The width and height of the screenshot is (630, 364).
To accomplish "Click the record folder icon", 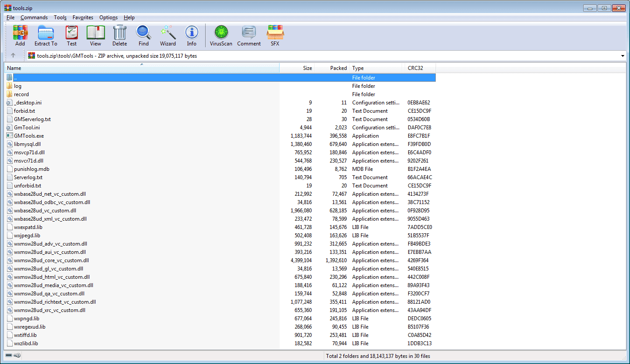I will coord(10,94).
